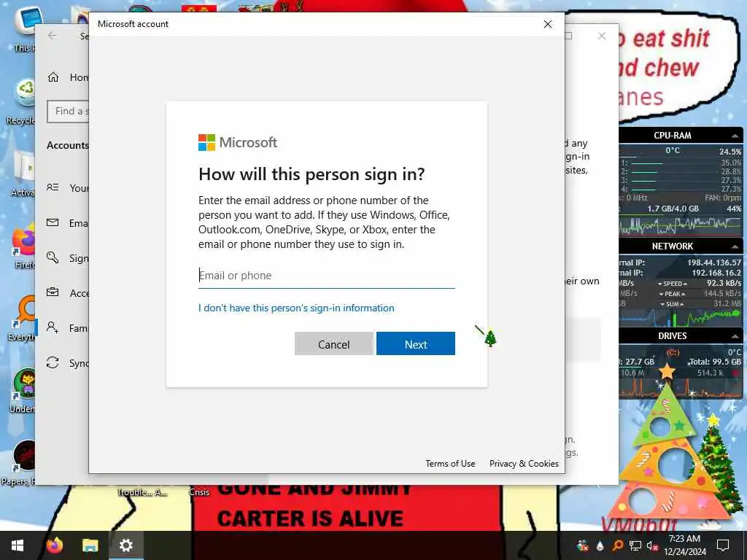The width and height of the screenshot is (747, 560).
Task: Select Access work briefcase icon
Action: [53, 292]
